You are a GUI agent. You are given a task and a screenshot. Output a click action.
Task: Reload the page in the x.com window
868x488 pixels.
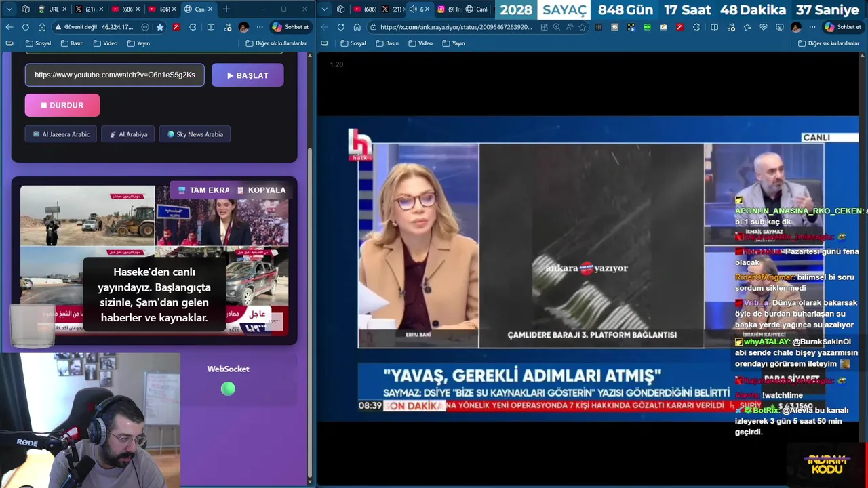pos(340,27)
